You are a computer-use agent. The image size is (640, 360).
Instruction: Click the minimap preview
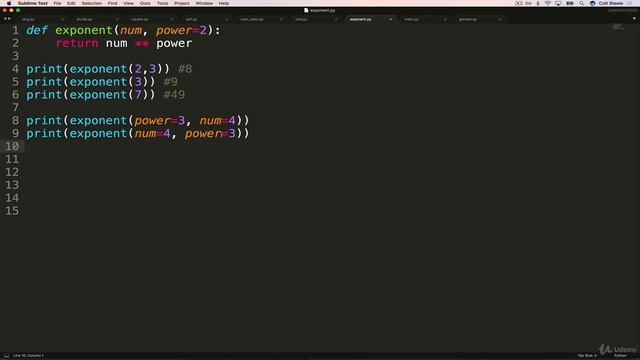click(x=618, y=27)
